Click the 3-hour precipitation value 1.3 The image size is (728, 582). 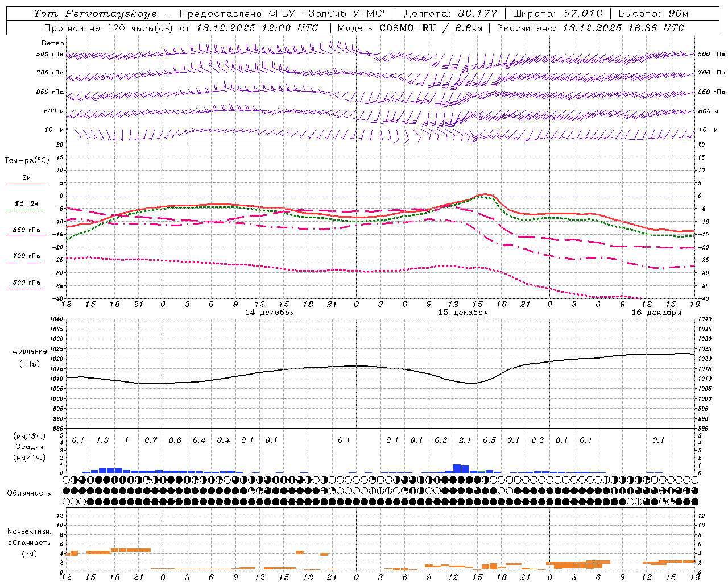[x=102, y=440]
